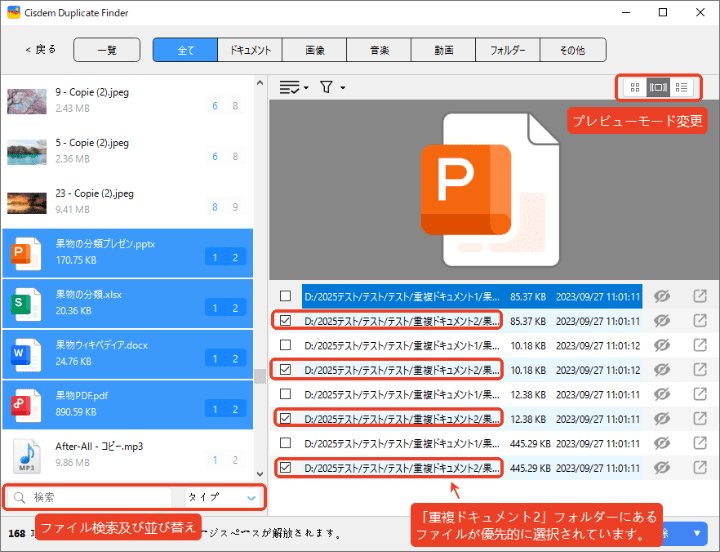Viewport: 720px width, 552px height.
Task: Switch to list view mode
Action: point(682,88)
